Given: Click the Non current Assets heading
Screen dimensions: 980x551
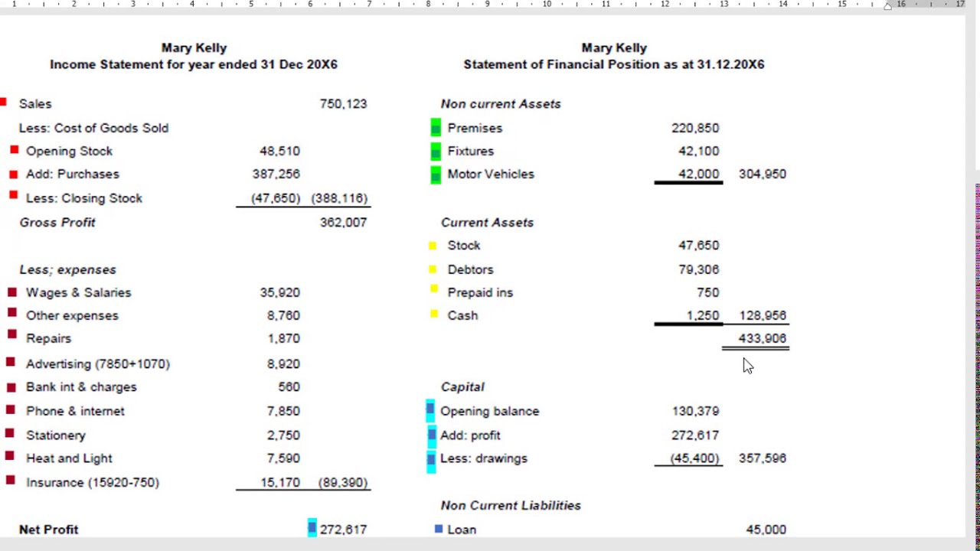Looking at the screenshot, I should pyautogui.click(x=501, y=104).
